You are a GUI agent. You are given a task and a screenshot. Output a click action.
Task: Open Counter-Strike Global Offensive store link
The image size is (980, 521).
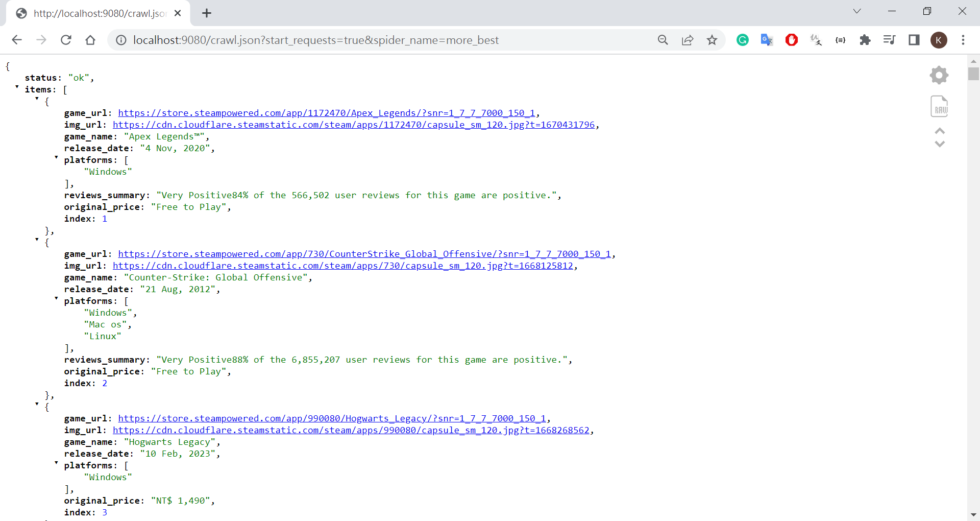pyautogui.click(x=364, y=254)
